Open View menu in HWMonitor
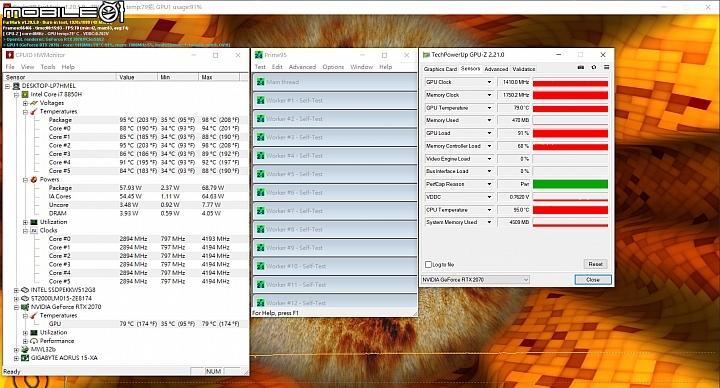Viewport: 720px width, 388px height. (x=28, y=67)
